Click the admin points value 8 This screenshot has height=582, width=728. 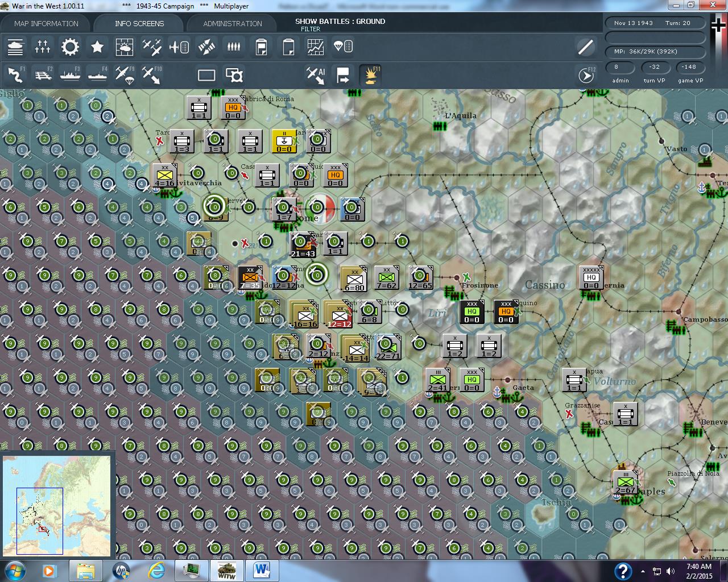coord(619,66)
